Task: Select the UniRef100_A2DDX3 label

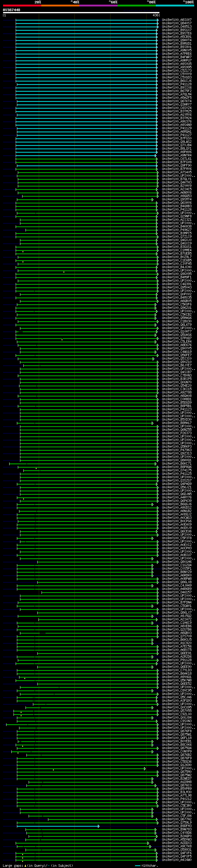Action: (x=176, y=843)
